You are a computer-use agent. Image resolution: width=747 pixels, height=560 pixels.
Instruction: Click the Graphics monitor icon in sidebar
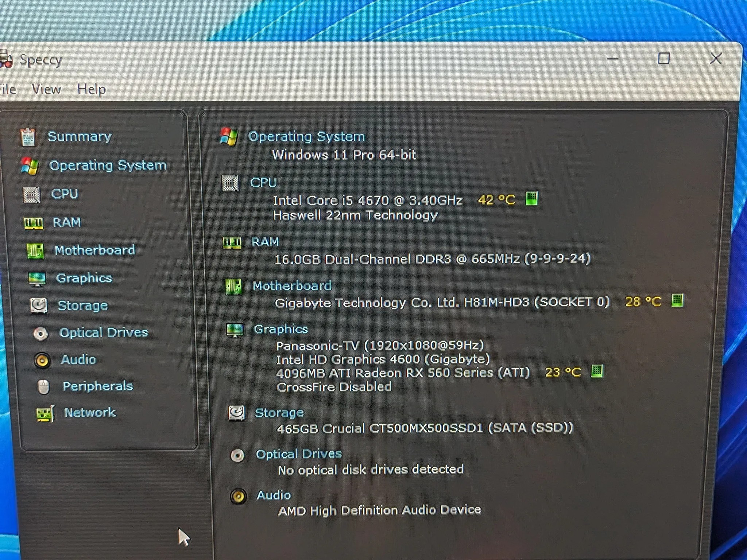(37, 279)
